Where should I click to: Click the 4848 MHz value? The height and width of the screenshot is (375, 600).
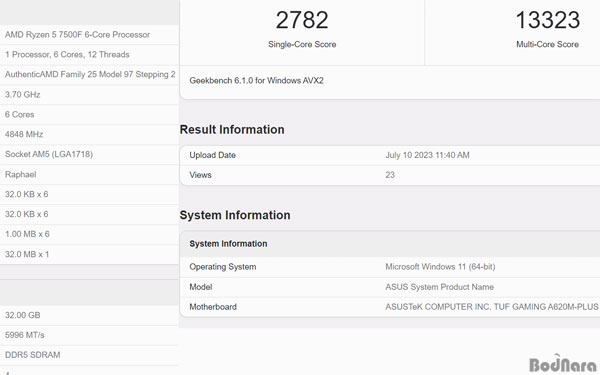(x=24, y=134)
